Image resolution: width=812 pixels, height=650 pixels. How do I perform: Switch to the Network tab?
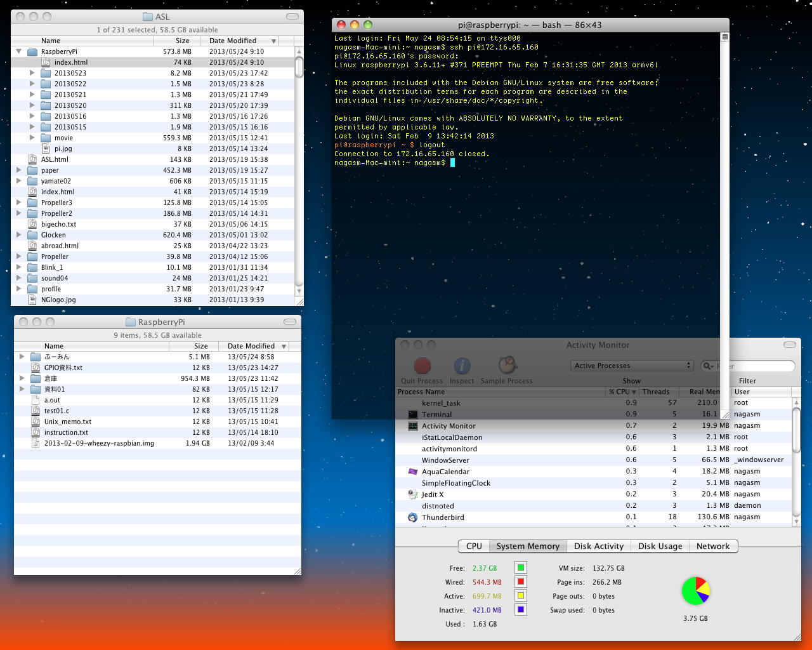click(712, 546)
